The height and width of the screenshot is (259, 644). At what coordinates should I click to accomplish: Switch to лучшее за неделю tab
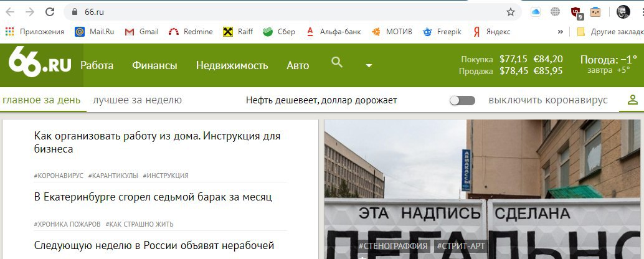pyautogui.click(x=137, y=100)
